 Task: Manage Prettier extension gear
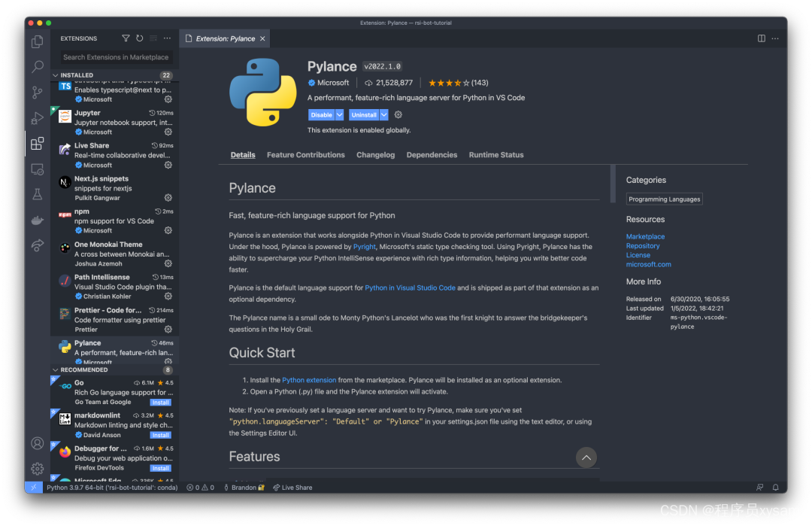[x=168, y=330]
